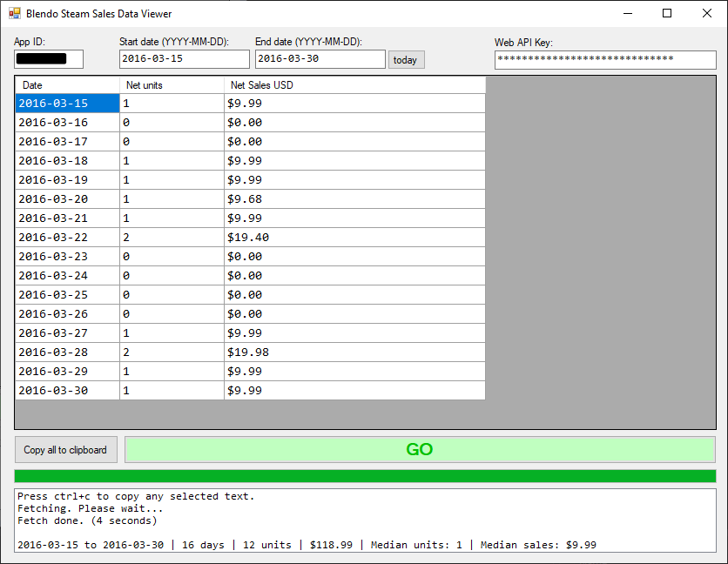Image resolution: width=728 pixels, height=564 pixels.
Task: Select the 2016-03-21 date cell
Action: click(x=67, y=218)
